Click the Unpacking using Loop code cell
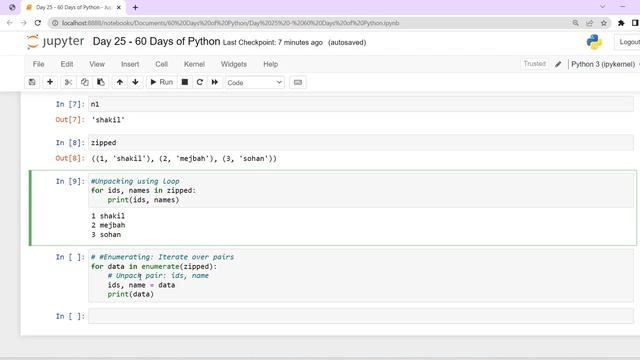This screenshot has width=640, height=360. coord(361,190)
